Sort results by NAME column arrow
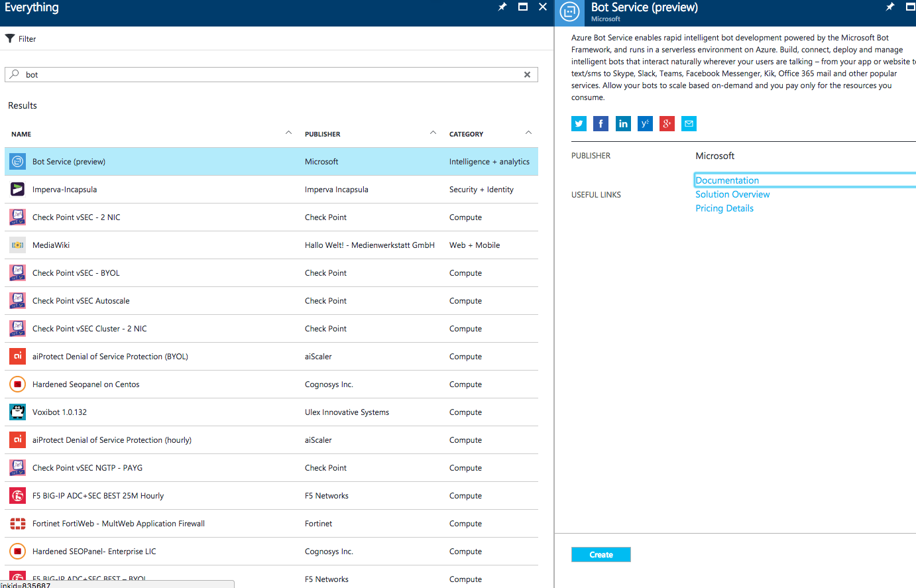 (x=288, y=133)
